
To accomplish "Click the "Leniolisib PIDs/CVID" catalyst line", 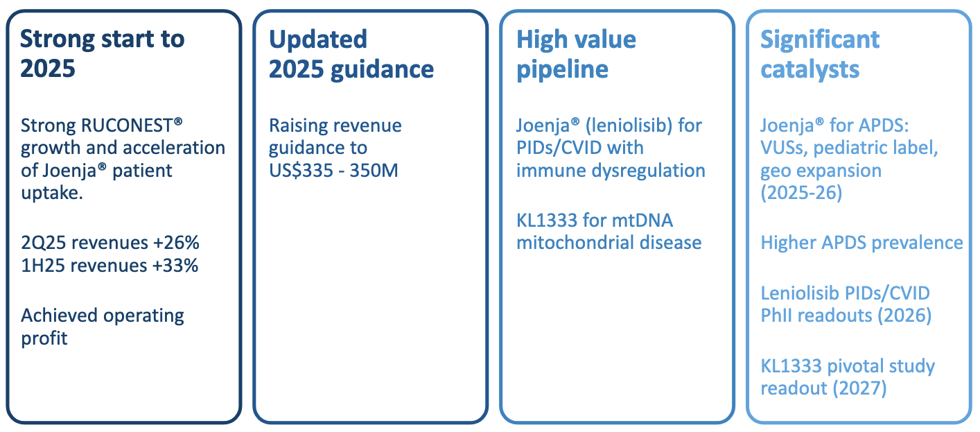I will 845,293.
